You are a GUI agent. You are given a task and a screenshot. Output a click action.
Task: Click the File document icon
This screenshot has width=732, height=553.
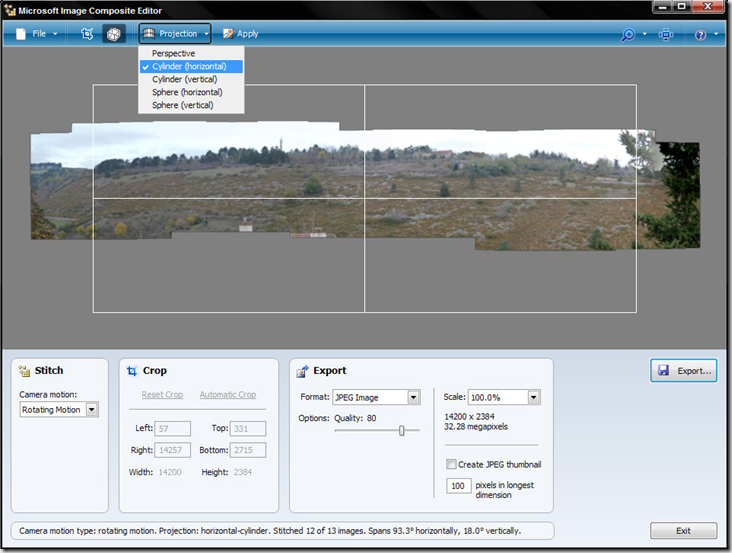tap(21, 34)
